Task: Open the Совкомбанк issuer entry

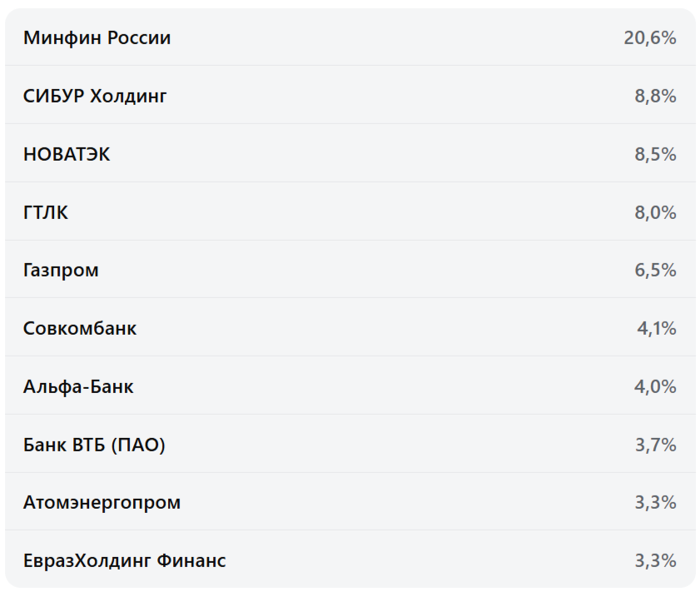Action: click(80, 328)
